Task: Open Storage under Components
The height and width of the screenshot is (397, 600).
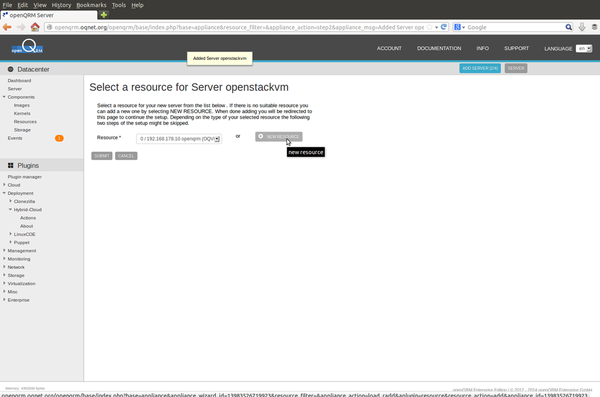Action: tap(22, 130)
